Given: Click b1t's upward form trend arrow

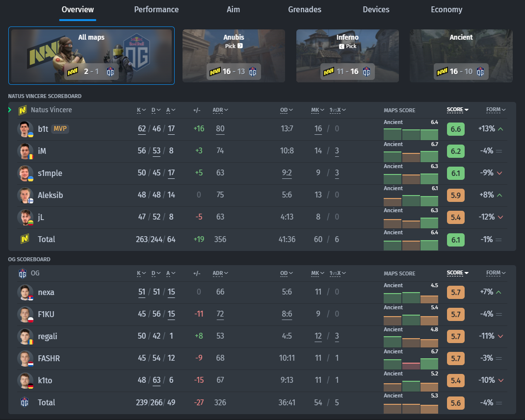Looking at the screenshot, I should [x=500, y=129].
